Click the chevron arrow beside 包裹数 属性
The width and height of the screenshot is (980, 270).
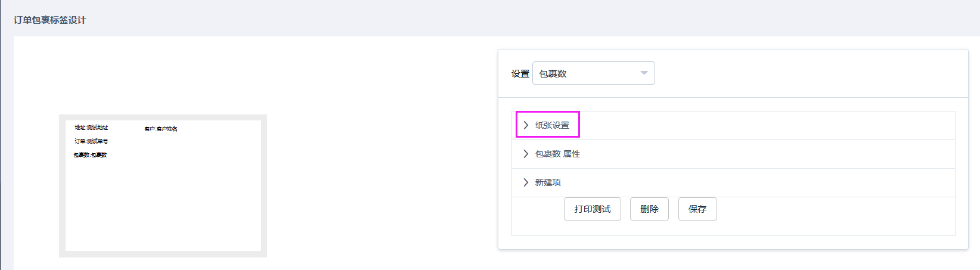point(526,154)
